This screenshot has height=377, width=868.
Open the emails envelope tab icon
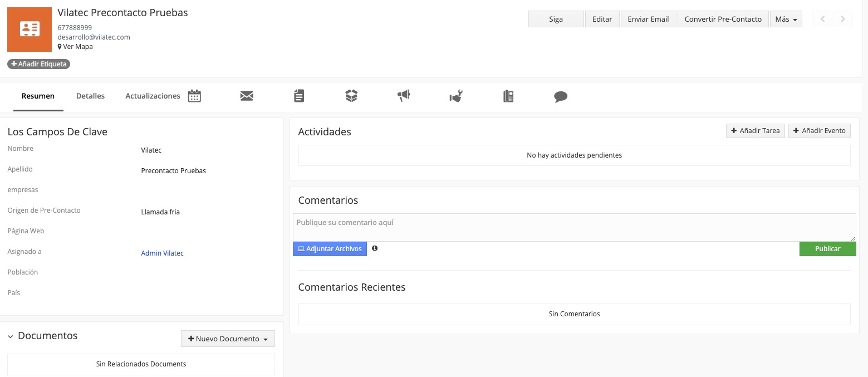pos(247,96)
